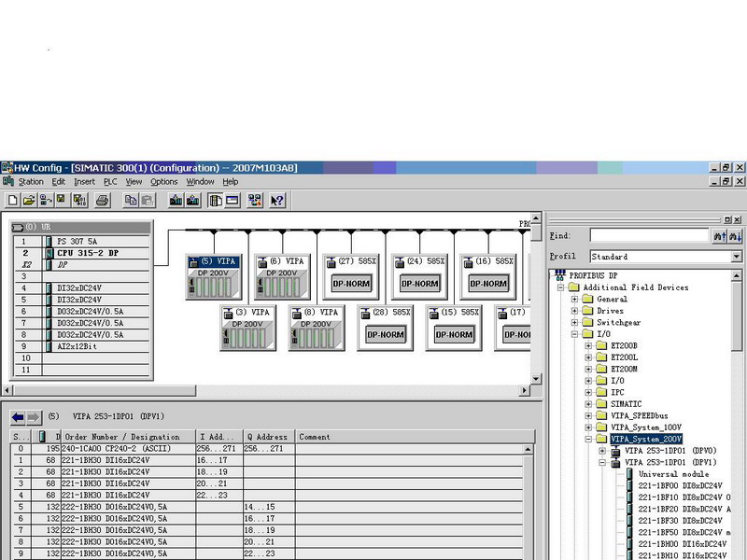Collapse the VIPA_System_200V folder
This screenshot has width=747, height=560.
(588, 439)
